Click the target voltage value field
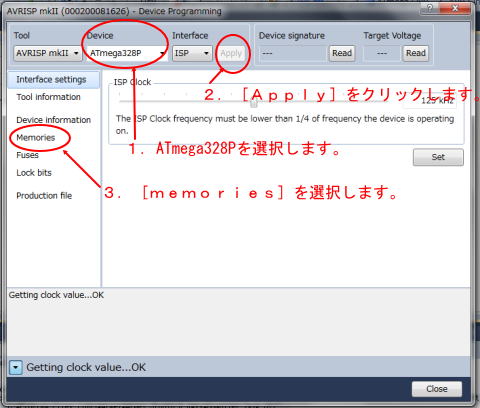Screen dimensions: 480x408 pos(382,53)
